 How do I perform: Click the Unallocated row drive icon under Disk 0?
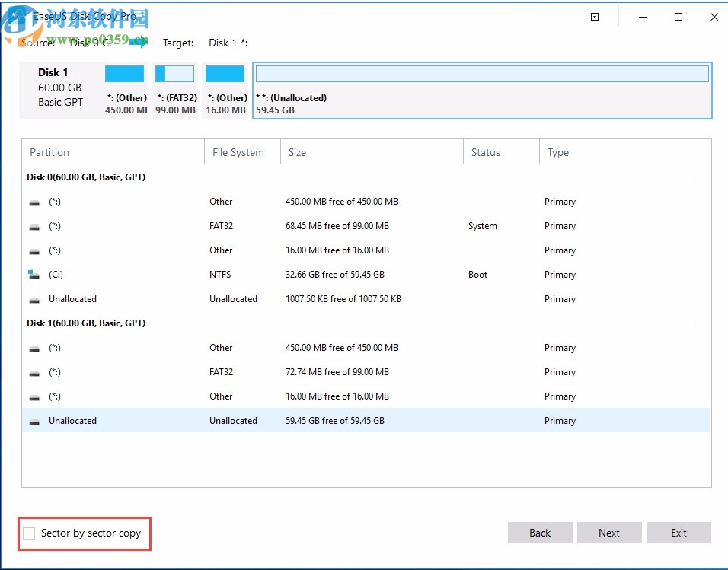point(34,298)
